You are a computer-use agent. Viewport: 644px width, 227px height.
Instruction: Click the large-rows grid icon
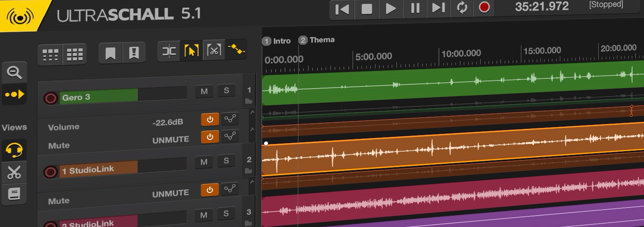coord(75,54)
